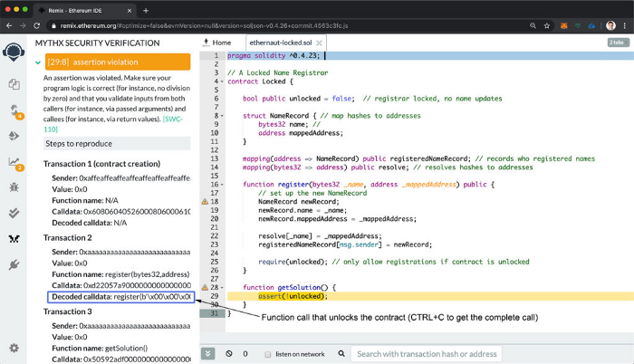Open a new browser tab

(x=146, y=11)
